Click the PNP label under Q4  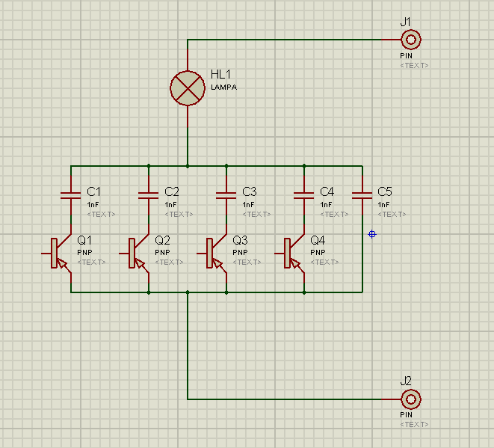(317, 253)
